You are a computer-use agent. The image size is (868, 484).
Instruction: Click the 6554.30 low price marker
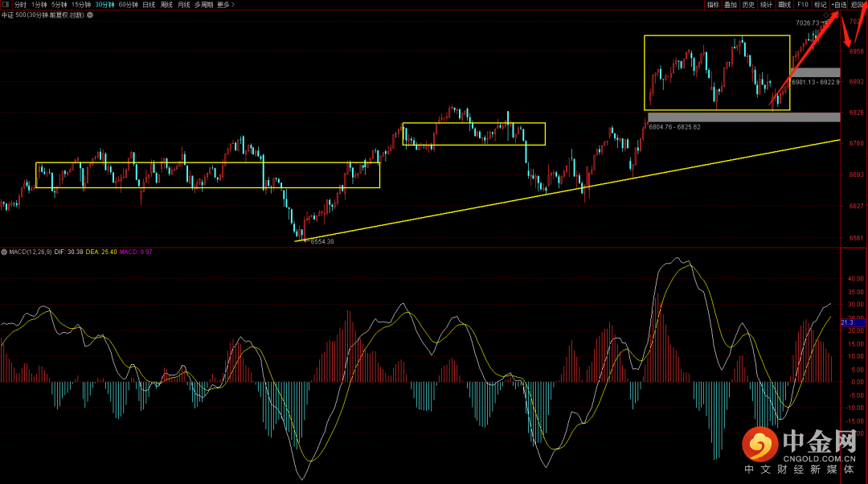pos(321,241)
